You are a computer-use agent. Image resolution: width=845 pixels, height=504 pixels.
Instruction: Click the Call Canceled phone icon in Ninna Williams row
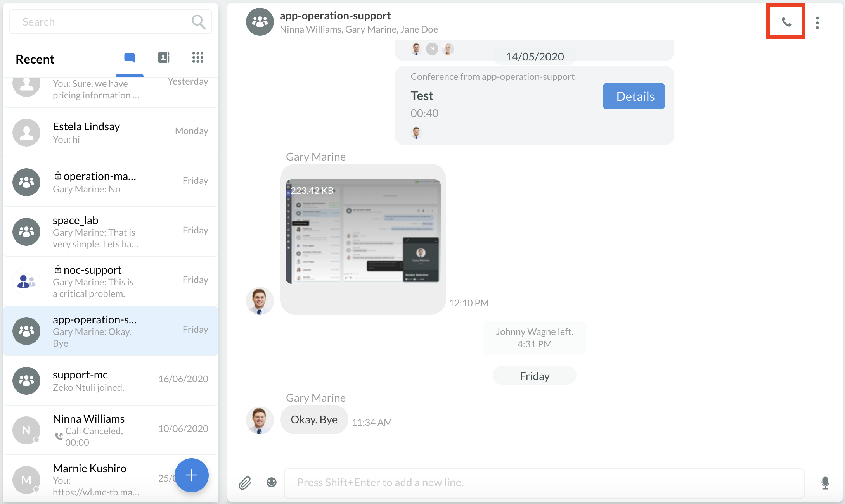59,436
